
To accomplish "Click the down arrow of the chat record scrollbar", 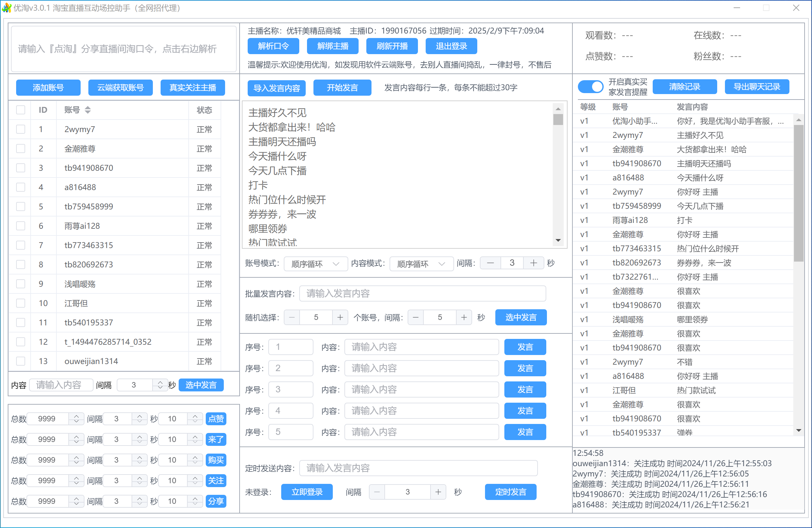I will 799,430.
